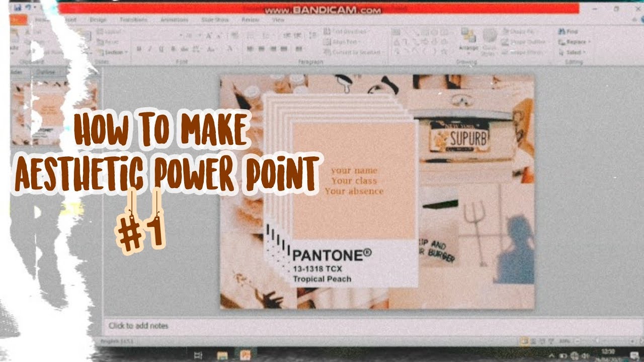Align text left in Paragraph group

coord(250,49)
